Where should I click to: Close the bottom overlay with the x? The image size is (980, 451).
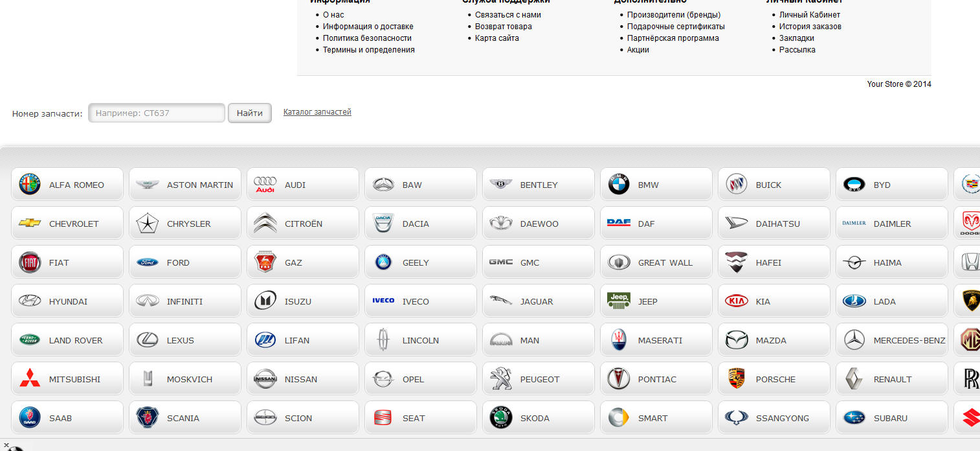click(x=6, y=445)
